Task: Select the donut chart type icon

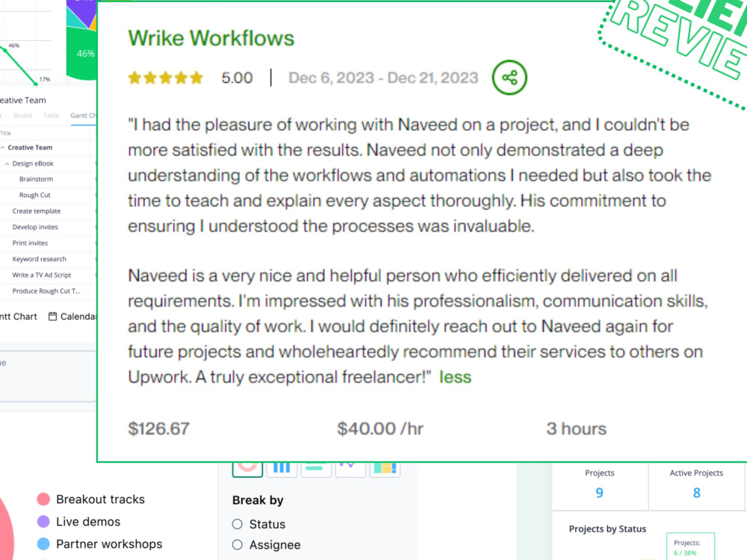Action: click(247, 467)
